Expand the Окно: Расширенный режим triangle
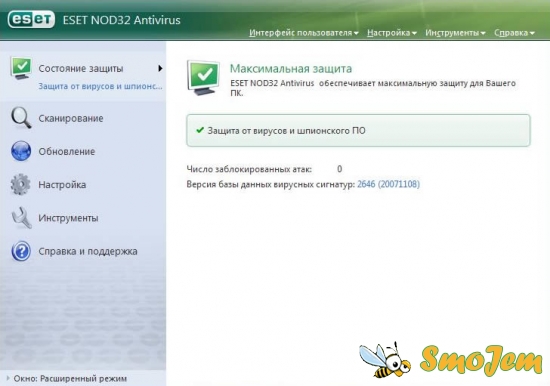This screenshot has height=386, width=550. (x=8, y=378)
